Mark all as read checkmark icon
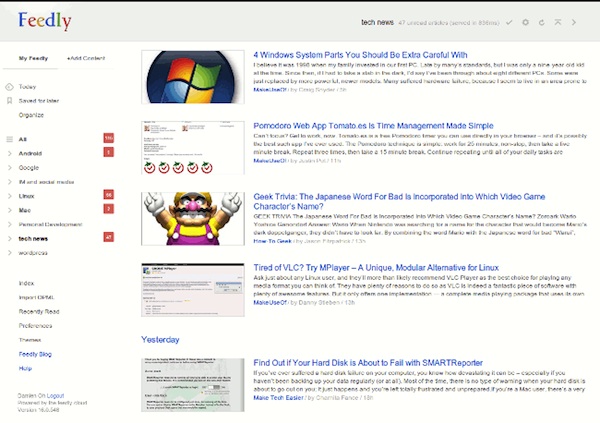Viewport: 600px width, 423px height. [509, 23]
